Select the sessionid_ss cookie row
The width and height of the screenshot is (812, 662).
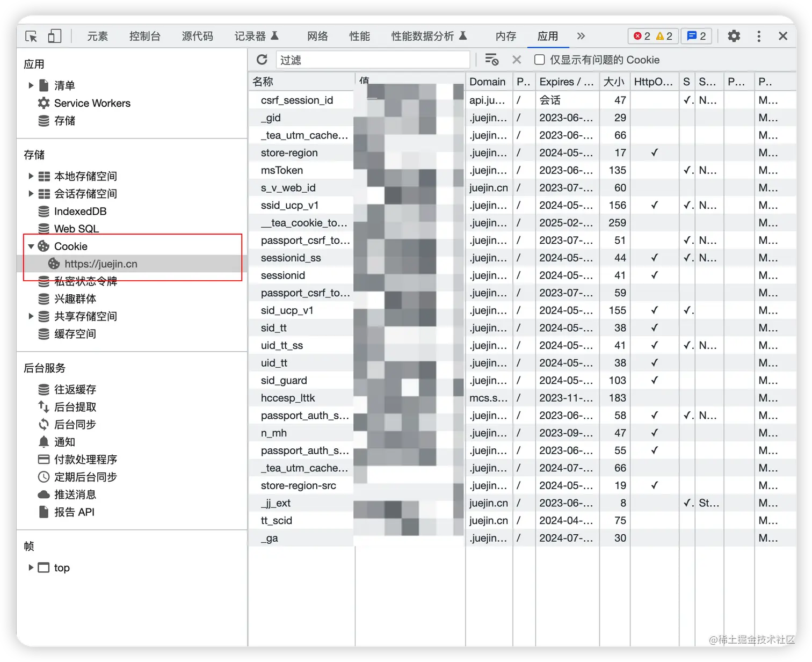[x=522, y=258]
